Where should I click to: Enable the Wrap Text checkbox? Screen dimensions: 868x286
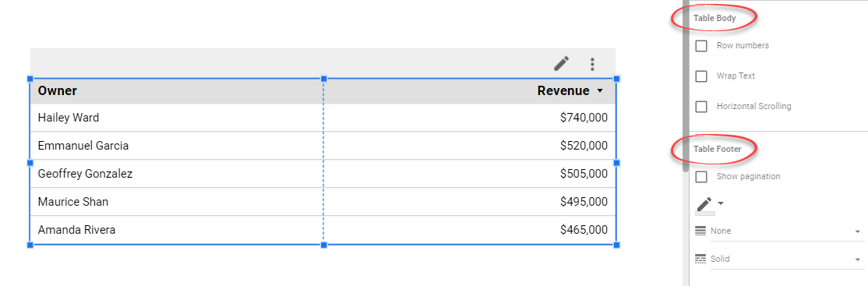click(x=701, y=76)
